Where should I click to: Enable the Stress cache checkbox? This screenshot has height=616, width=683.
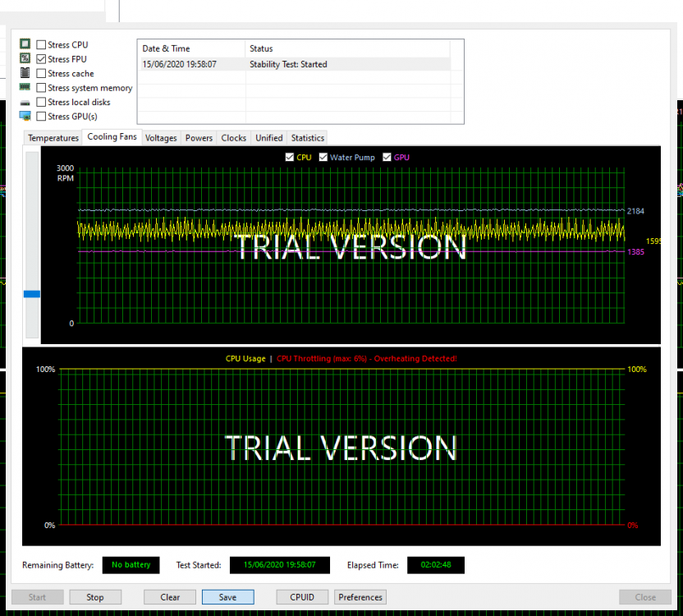(x=41, y=74)
